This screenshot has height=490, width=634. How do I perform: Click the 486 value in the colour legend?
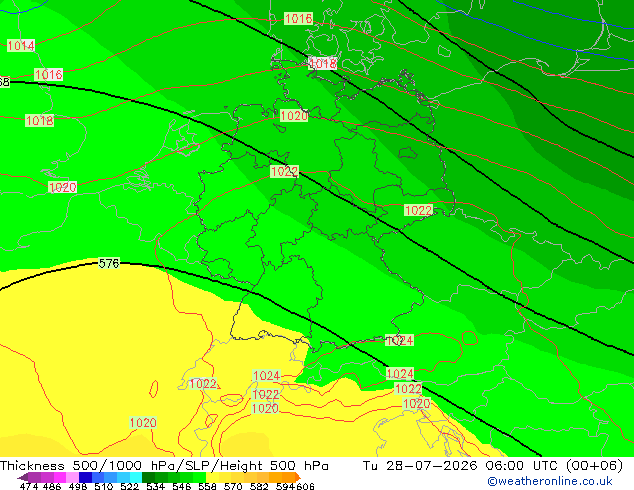tap(51, 486)
